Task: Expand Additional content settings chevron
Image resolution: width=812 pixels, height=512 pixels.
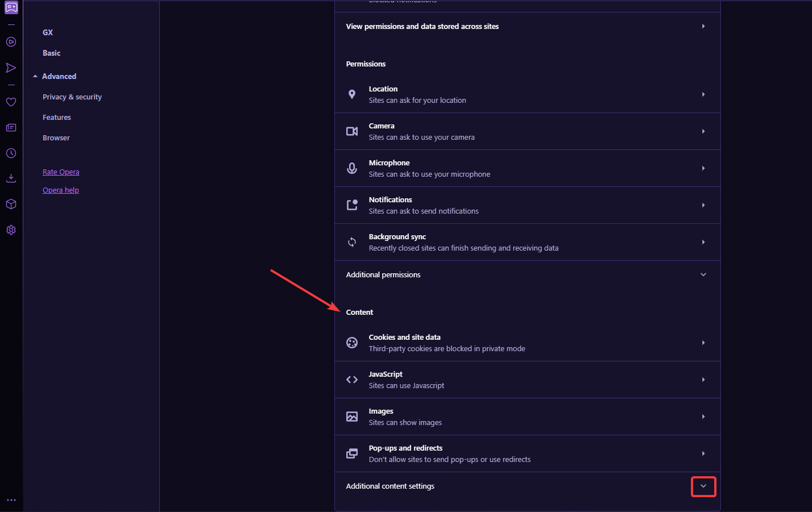Action: click(x=703, y=486)
